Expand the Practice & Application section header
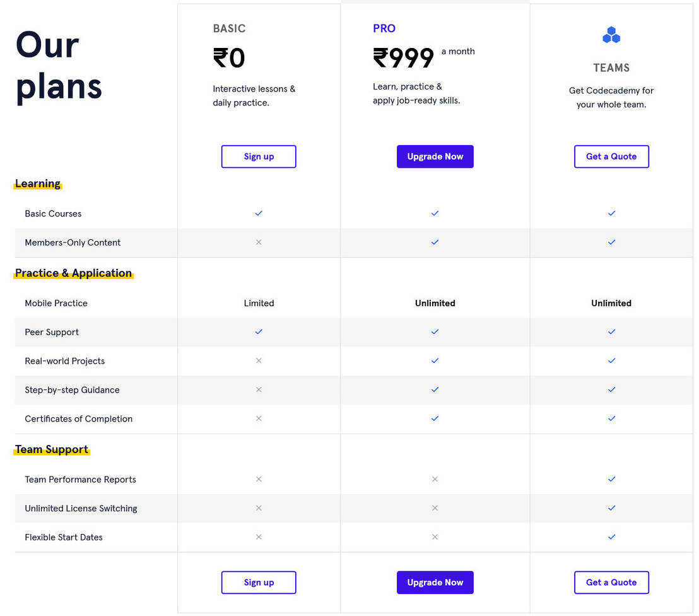This screenshot has height=616, width=699. [73, 273]
